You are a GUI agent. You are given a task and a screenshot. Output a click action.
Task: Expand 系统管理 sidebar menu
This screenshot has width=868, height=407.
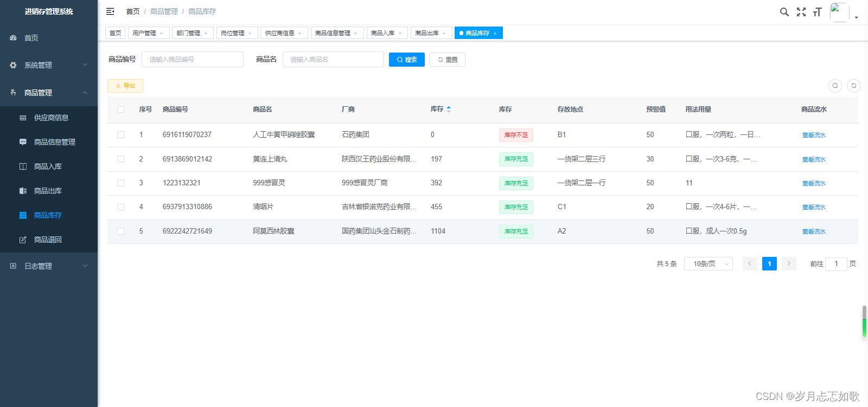(x=49, y=65)
